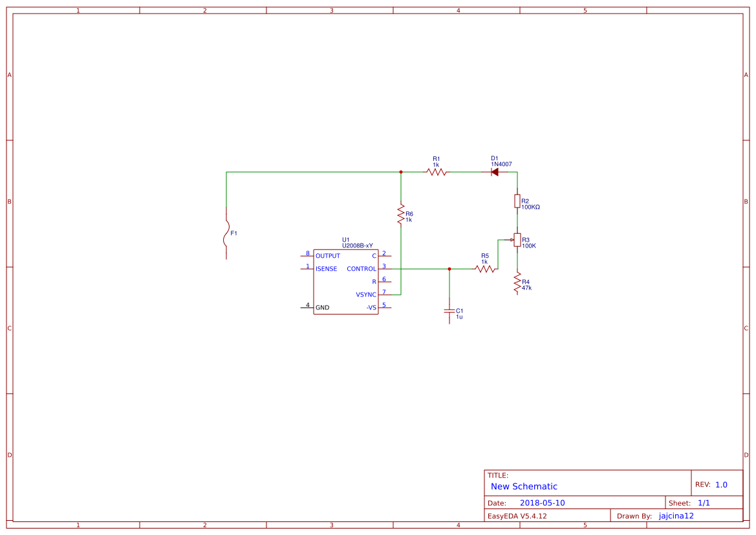Select the REV value 1.0
756x535 pixels.
[x=721, y=485]
